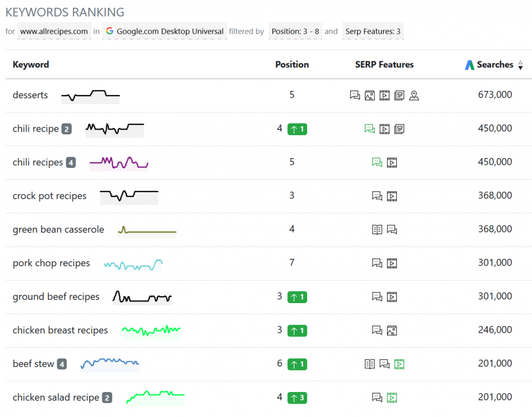Screen dimensions: 532x417
Task: Click the blue beef stew sparkline chart
Action: (110, 364)
